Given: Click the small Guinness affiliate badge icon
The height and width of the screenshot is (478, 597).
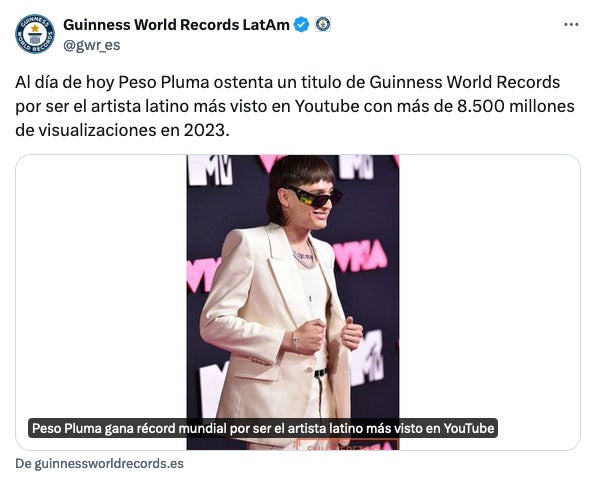Looking at the screenshot, I should [x=323, y=24].
